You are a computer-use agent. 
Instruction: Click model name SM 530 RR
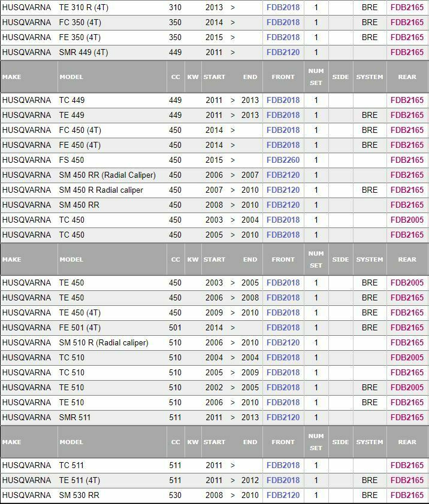click(x=79, y=496)
